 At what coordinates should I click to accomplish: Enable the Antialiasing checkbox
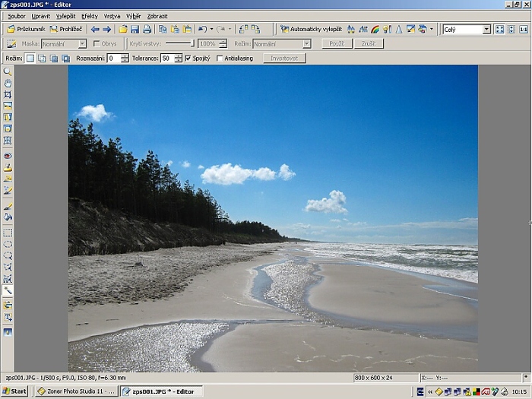click(220, 59)
